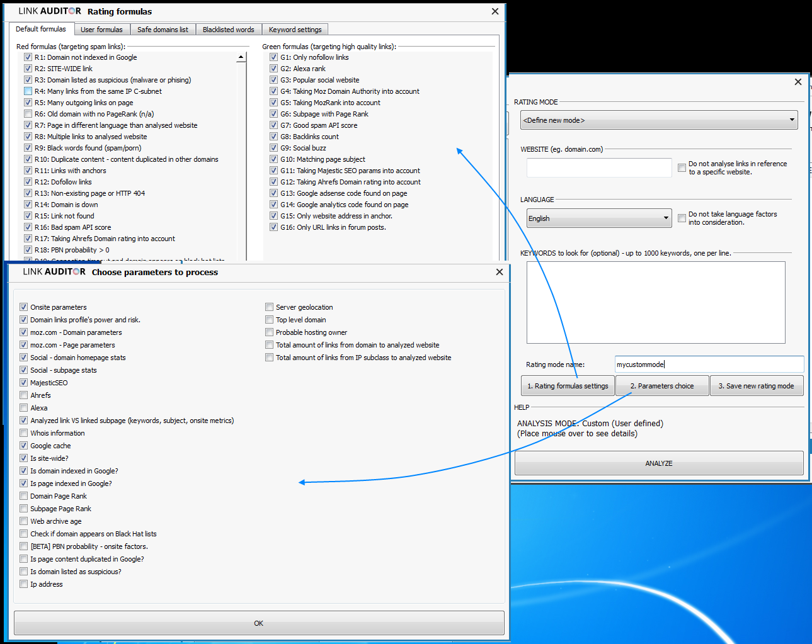The image size is (812, 644).
Task: Uncheck R1 Domain not indexed in Google
Action: click(28, 57)
